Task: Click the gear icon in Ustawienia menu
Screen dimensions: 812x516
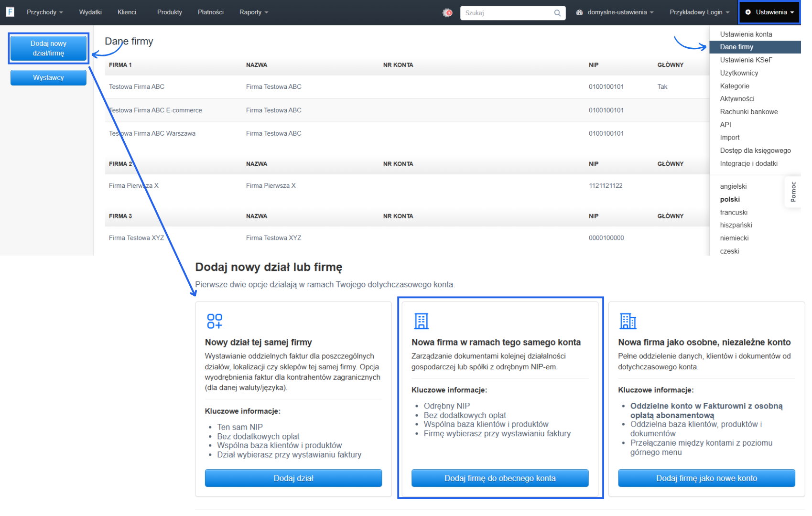Action: click(x=748, y=12)
